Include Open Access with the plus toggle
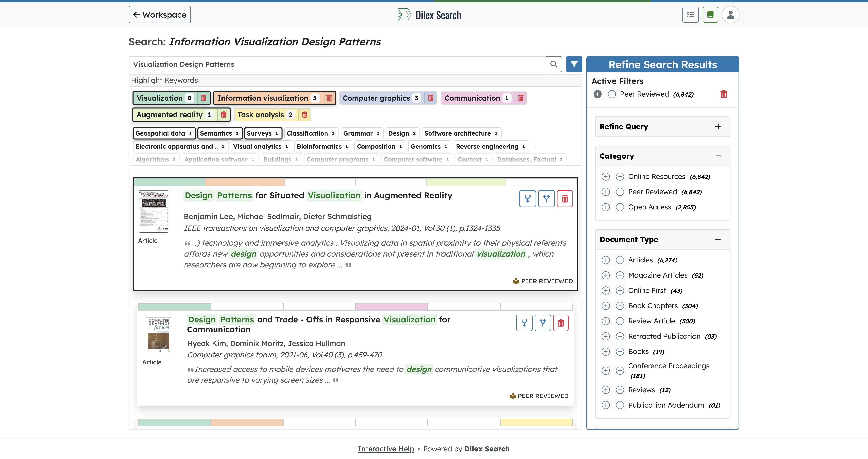 tap(605, 207)
